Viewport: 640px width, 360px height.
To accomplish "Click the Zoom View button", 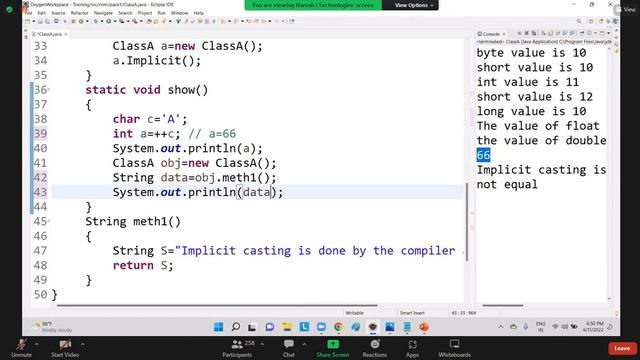I will [626, 9].
